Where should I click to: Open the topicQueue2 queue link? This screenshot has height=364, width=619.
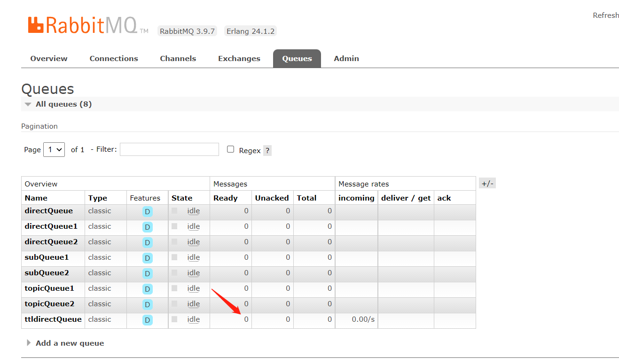[x=49, y=304]
